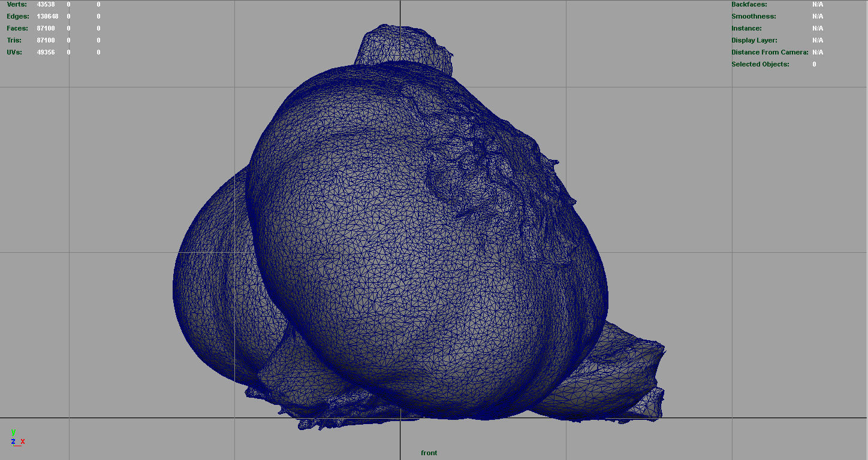Click the vertex count "43538"
Screen dimensions: 868x460
[x=46, y=4]
